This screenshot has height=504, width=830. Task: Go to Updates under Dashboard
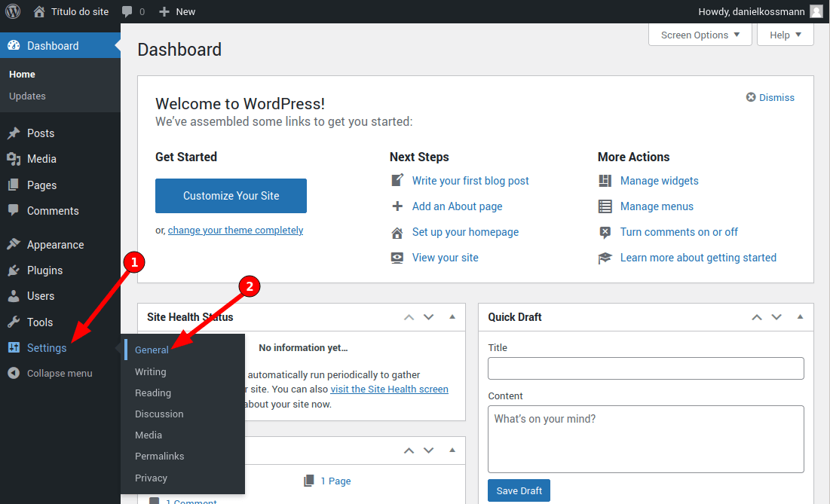pyautogui.click(x=28, y=96)
